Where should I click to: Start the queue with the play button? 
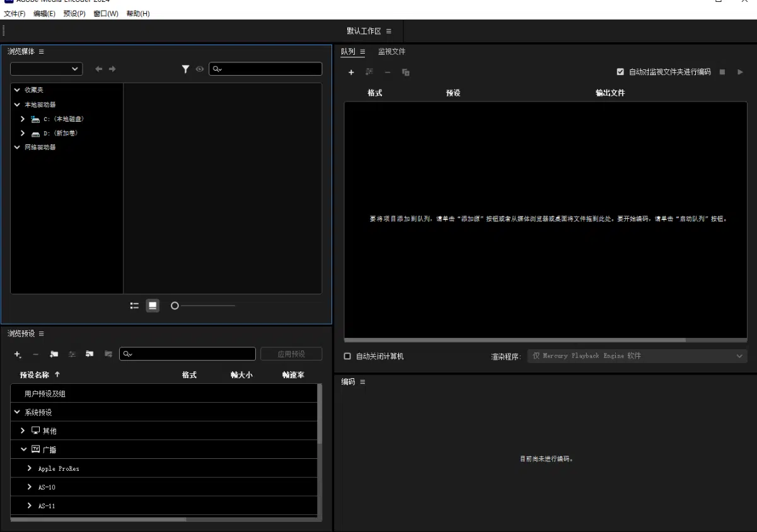click(741, 72)
